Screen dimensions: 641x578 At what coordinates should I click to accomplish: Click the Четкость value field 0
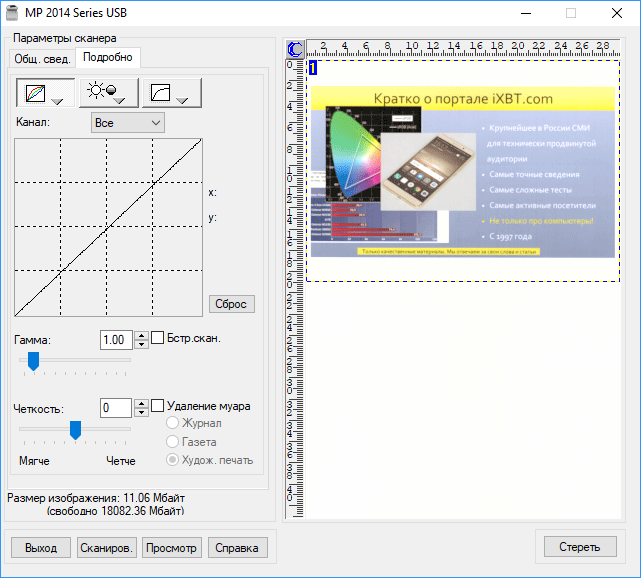tap(116, 408)
